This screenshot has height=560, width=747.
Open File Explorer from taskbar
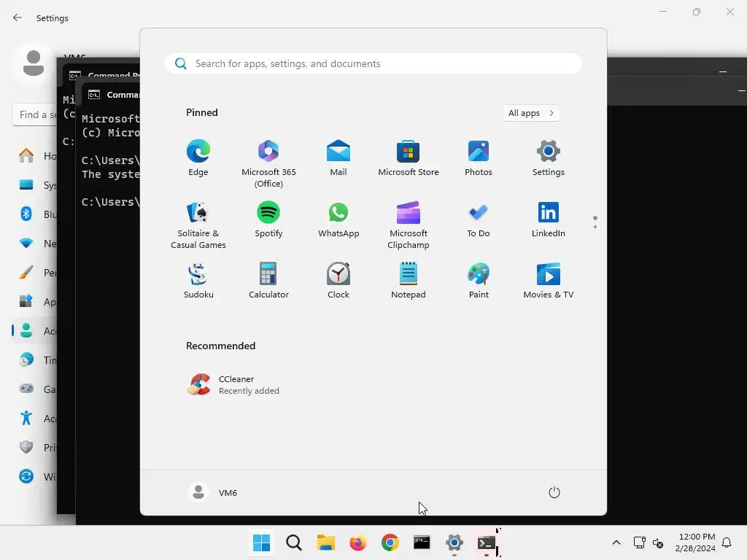326,542
